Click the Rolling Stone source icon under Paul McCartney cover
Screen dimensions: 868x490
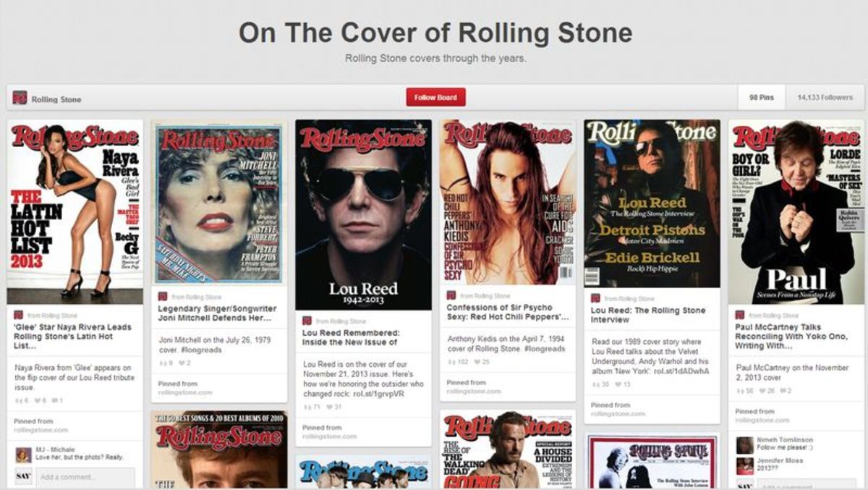739,315
